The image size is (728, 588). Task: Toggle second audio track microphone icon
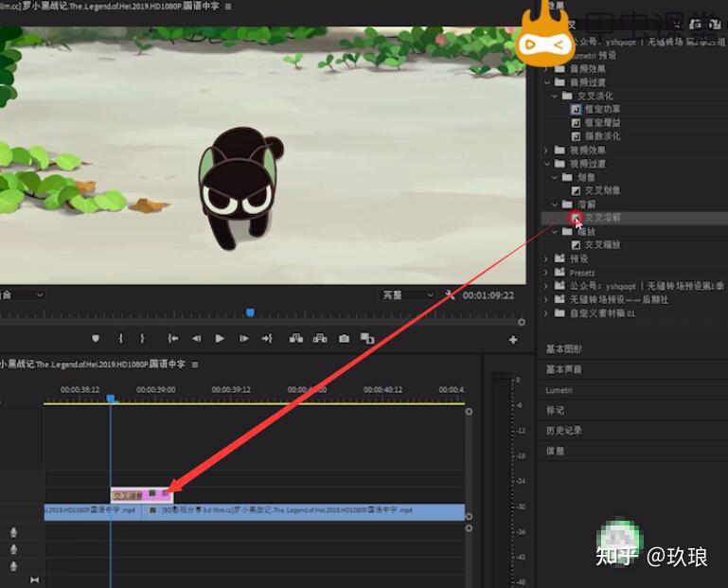coord(13,549)
